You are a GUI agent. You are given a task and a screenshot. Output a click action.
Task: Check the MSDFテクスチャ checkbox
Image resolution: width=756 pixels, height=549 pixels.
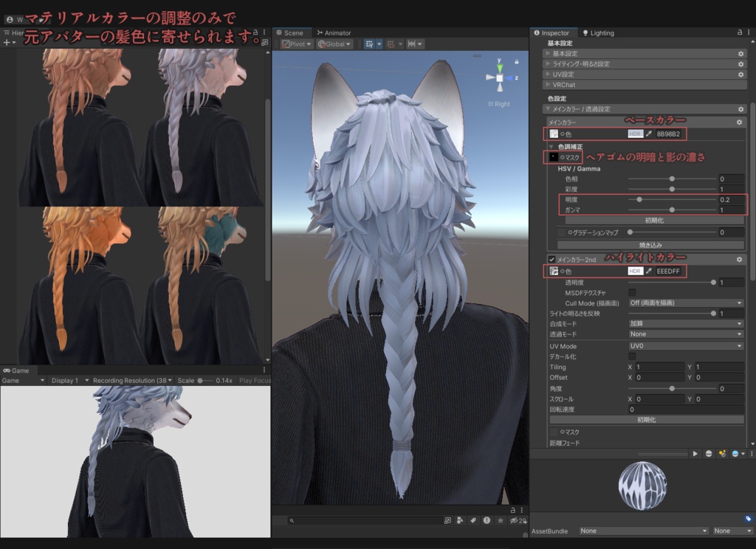(x=633, y=291)
